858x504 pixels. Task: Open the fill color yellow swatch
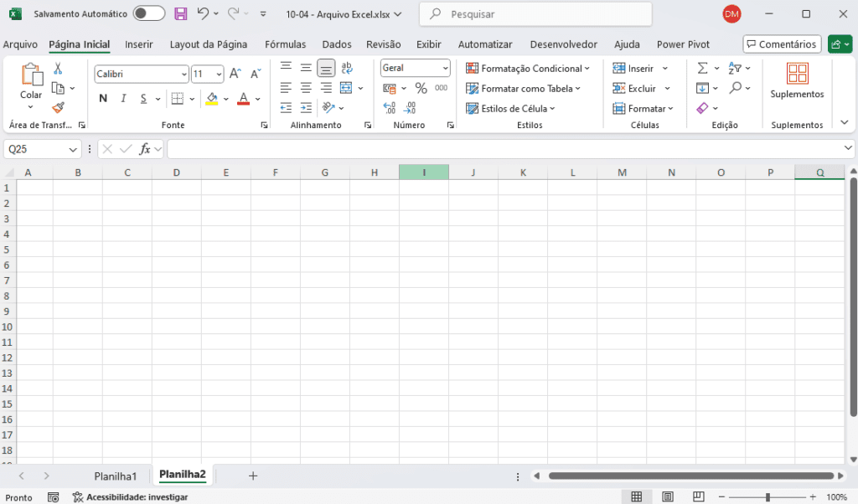click(x=212, y=99)
